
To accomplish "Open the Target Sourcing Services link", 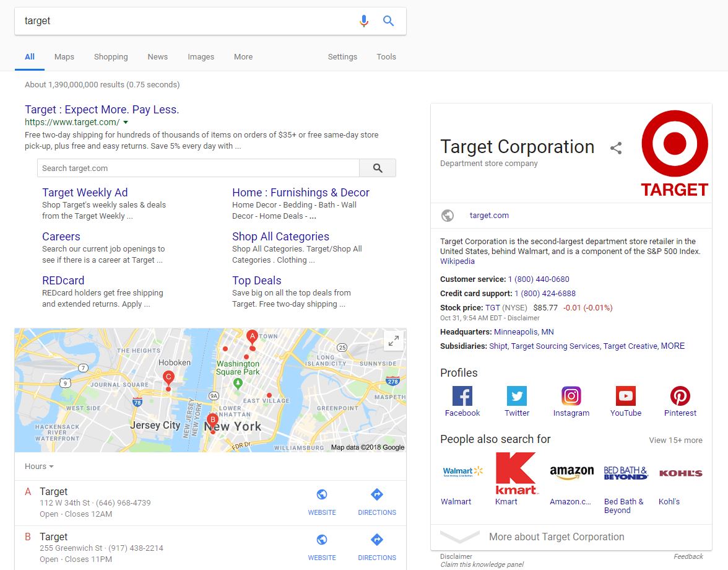I will 555,346.
